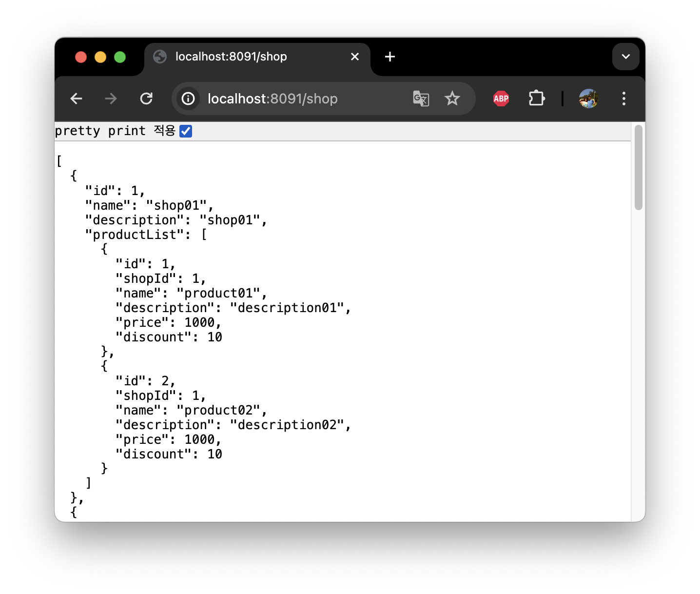Click the forward navigation arrow
This screenshot has height=594, width=700.
pos(111,99)
